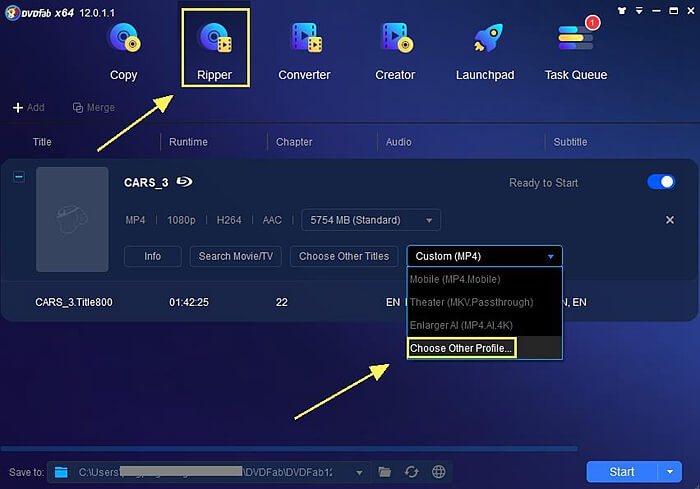
Task: Click the Chapter column header
Action: [294, 142]
